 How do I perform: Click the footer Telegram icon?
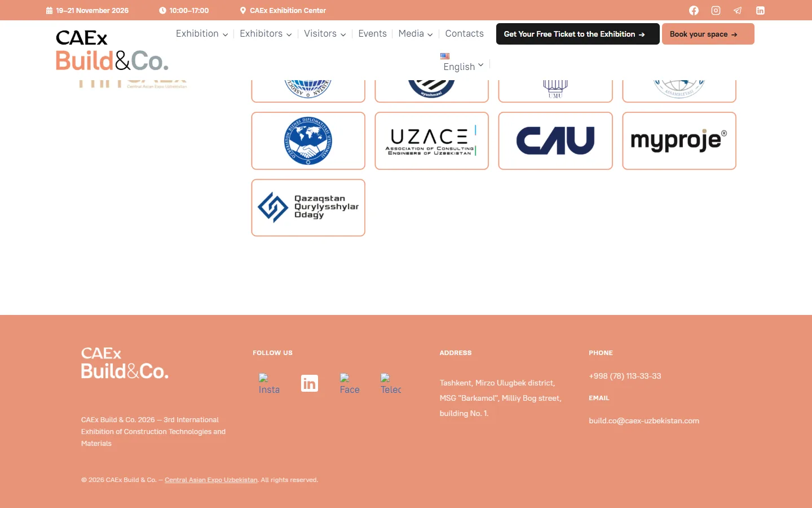click(x=391, y=384)
